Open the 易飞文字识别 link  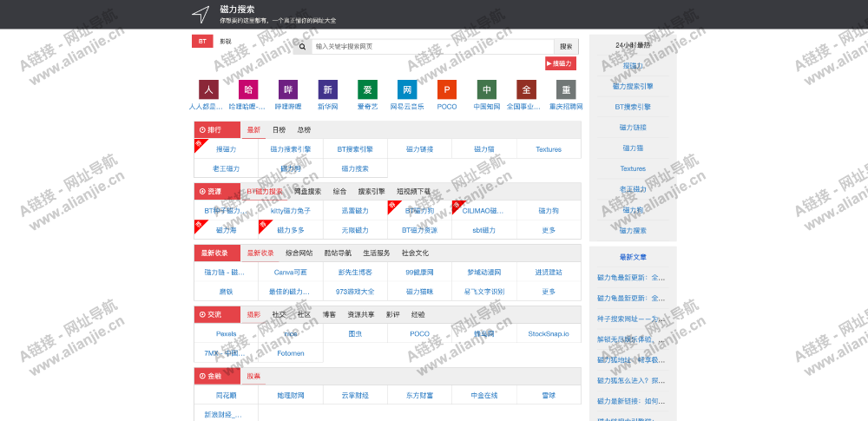(484, 292)
